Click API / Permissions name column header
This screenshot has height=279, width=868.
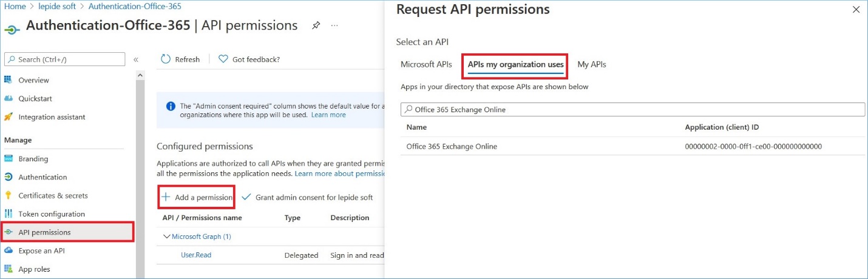pos(202,218)
